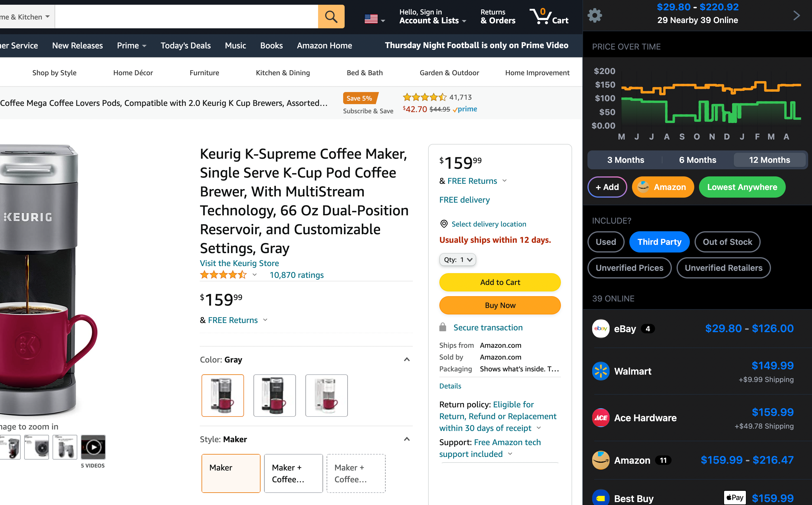
Task: Play the product video thumbnail
Action: click(x=93, y=447)
